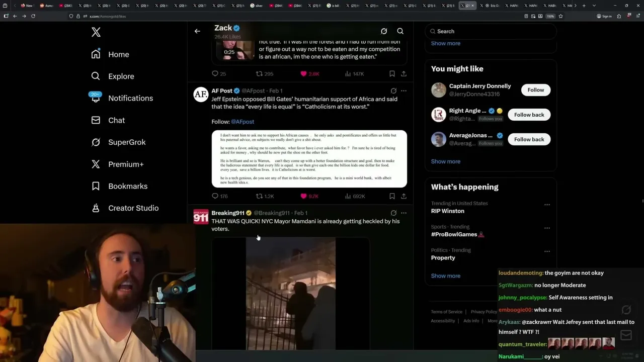Click the browser Back button
644x362 pixels.
pyautogui.click(x=15, y=16)
